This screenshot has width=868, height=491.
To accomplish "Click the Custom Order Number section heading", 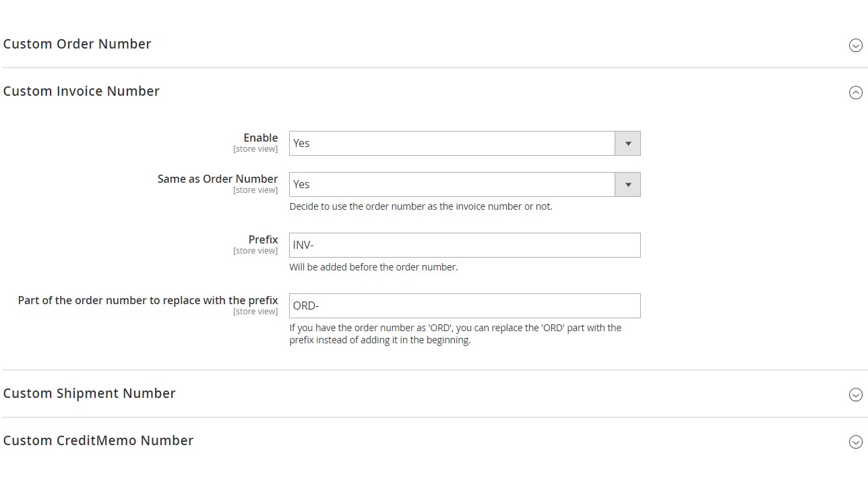I will (x=77, y=44).
